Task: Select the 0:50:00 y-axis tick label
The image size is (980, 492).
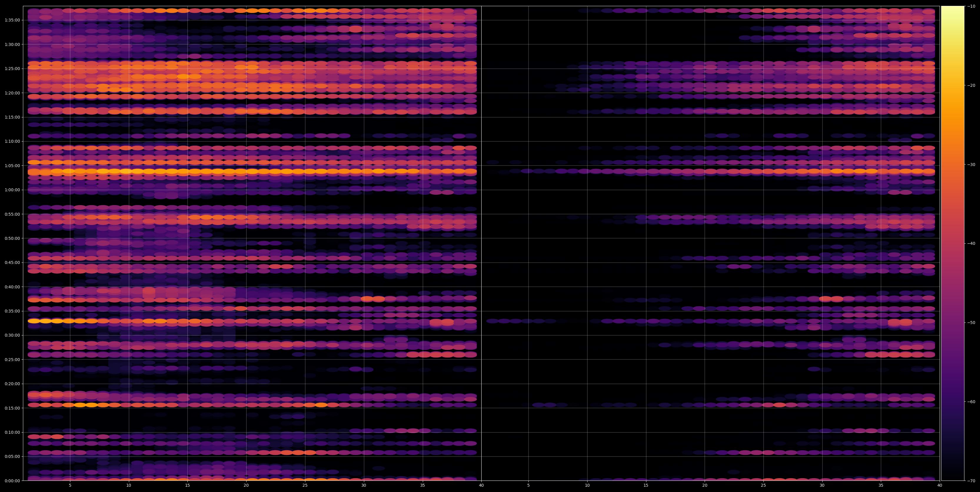Action: pyautogui.click(x=12, y=238)
